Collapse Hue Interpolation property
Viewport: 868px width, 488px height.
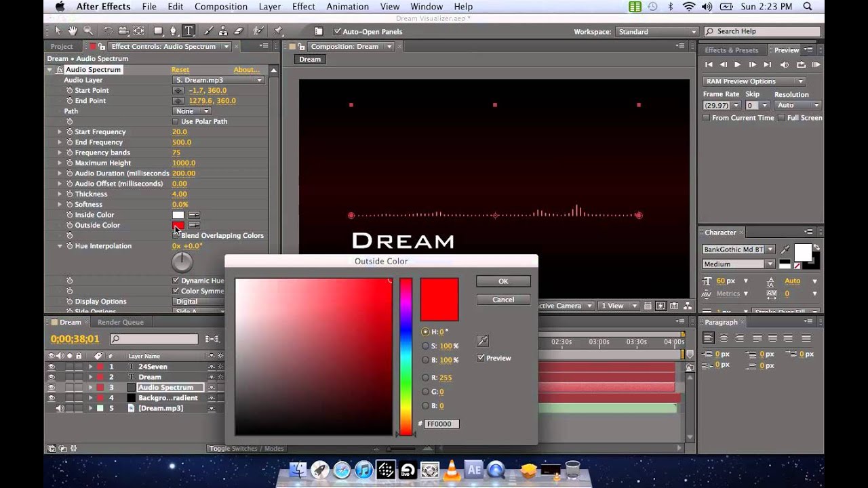coord(60,246)
